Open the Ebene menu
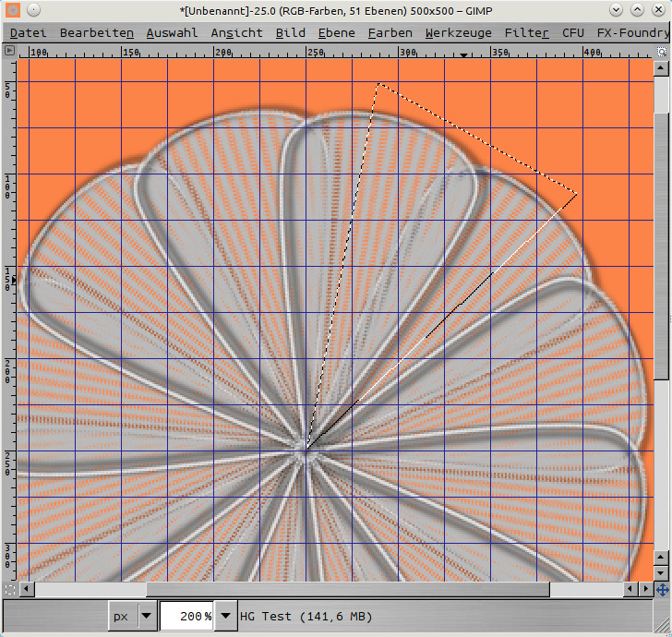Screen dimensions: 672x637 click(x=336, y=32)
